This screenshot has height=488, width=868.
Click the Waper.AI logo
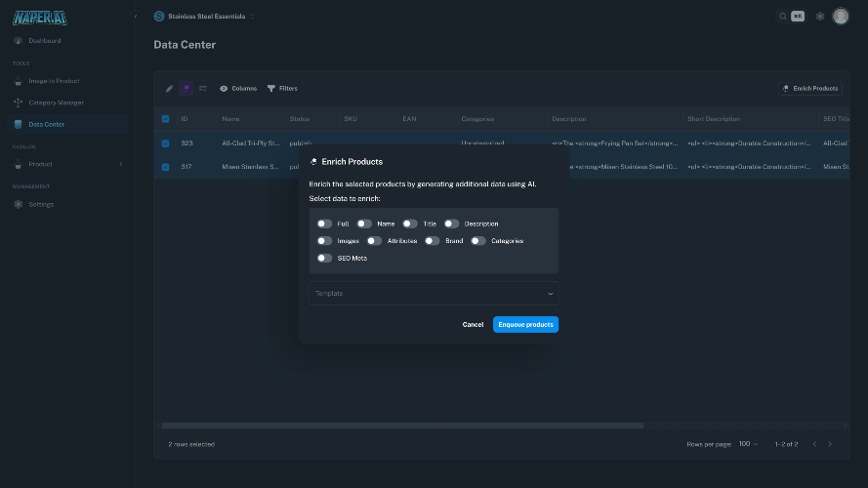click(40, 18)
